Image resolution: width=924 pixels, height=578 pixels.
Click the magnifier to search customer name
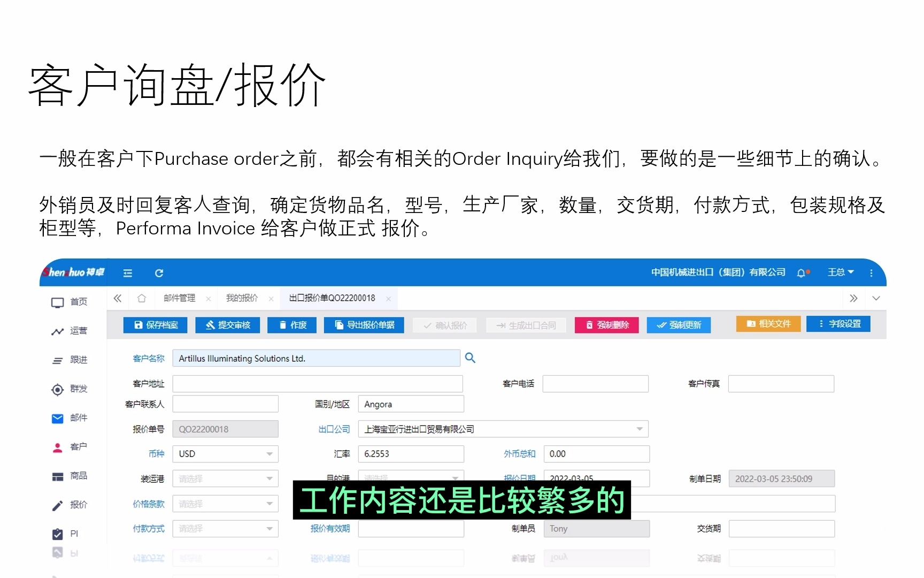point(469,358)
